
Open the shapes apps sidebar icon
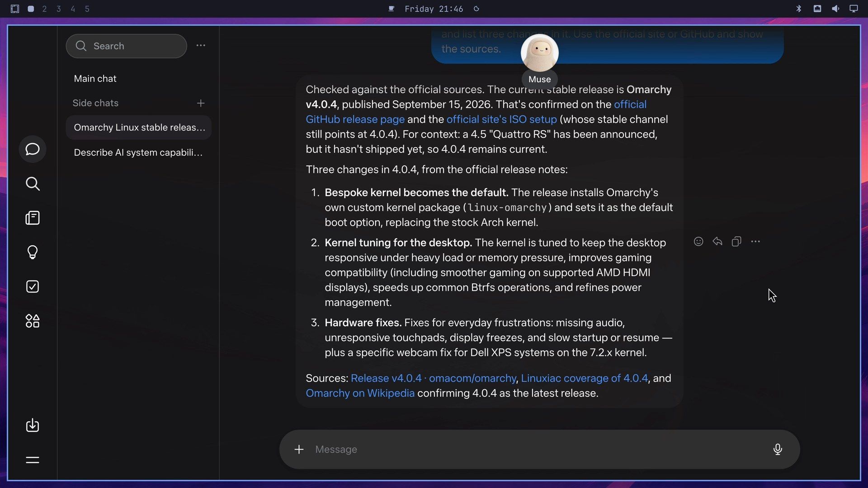pyautogui.click(x=33, y=321)
